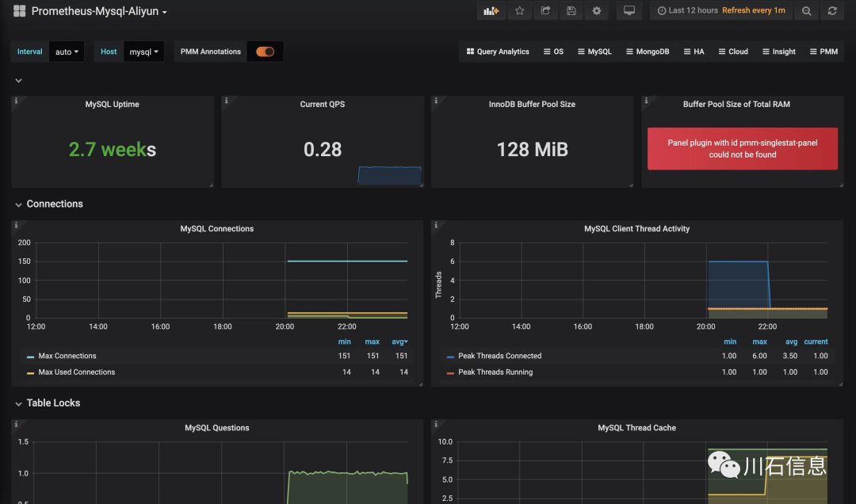Click the 128 MiB buffer pool value
Image resolution: width=856 pixels, height=504 pixels.
(533, 149)
